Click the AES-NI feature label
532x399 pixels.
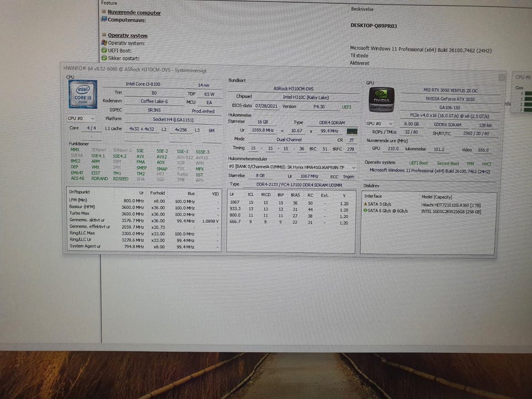tap(77, 178)
